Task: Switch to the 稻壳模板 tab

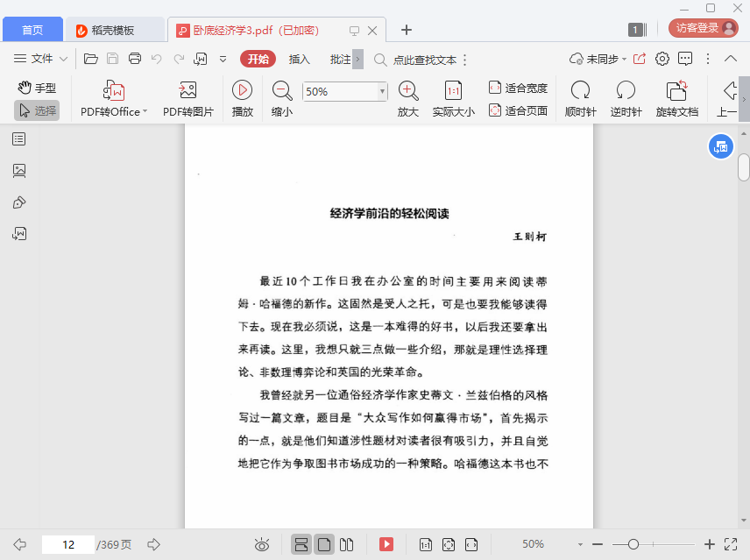Action: coord(115,30)
